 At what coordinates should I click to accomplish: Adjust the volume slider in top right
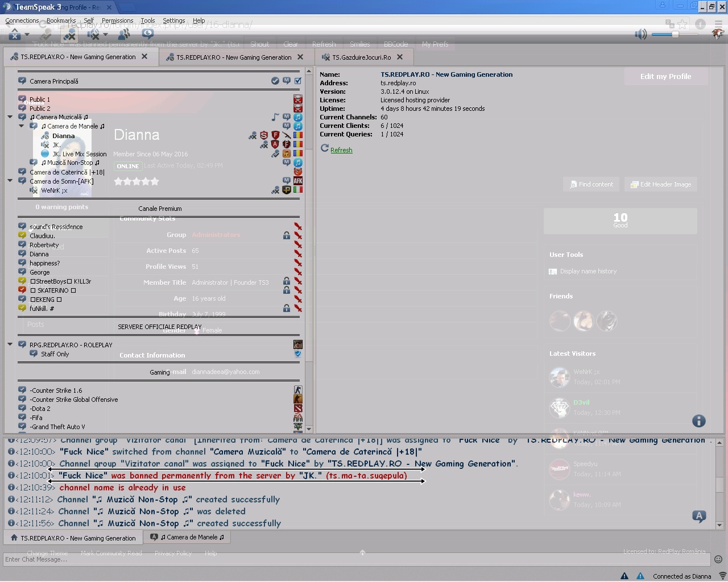[x=675, y=34]
